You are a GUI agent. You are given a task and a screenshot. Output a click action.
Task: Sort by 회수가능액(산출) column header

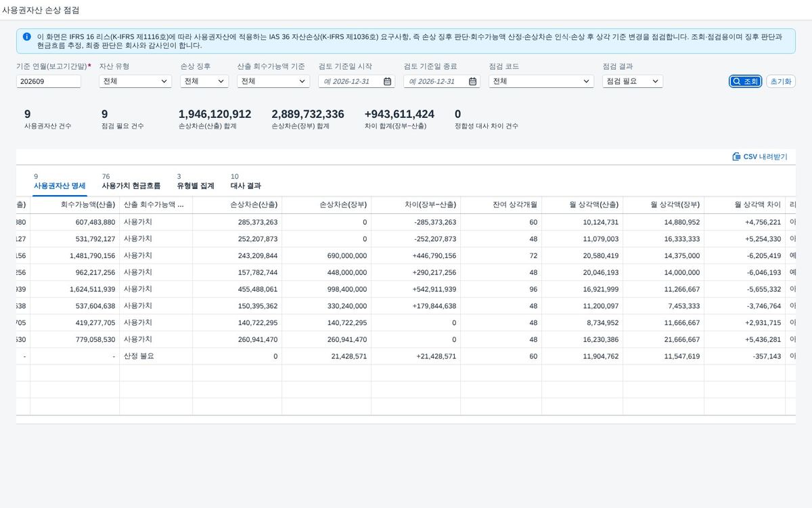(75, 205)
